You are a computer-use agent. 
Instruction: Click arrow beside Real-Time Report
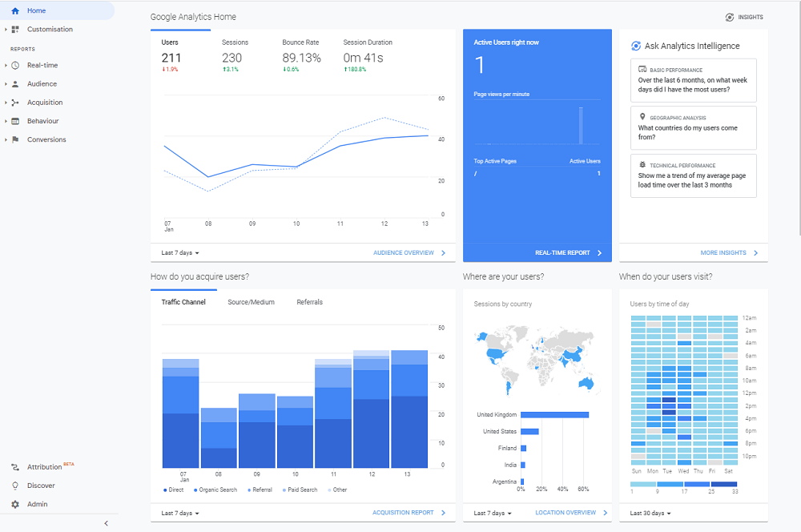pos(599,253)
